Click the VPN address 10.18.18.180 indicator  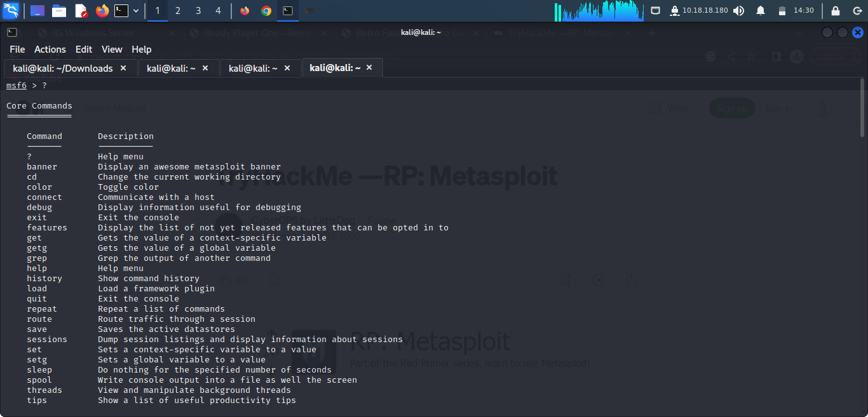tap(698, 11)
